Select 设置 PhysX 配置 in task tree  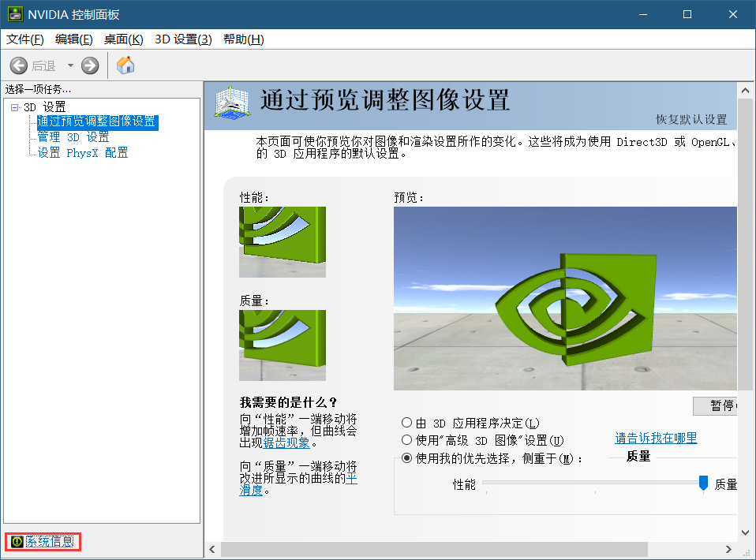[x=83, y=153]
